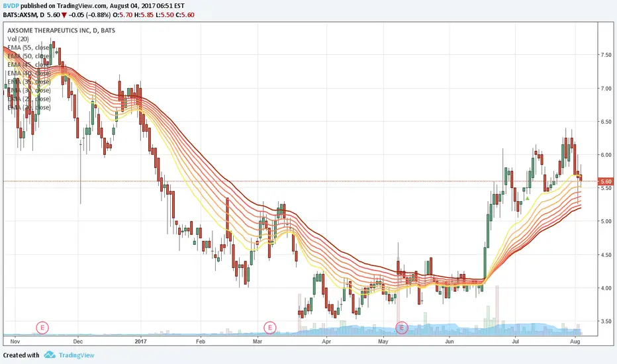Click the red down arrow beside 5.60

64,15
